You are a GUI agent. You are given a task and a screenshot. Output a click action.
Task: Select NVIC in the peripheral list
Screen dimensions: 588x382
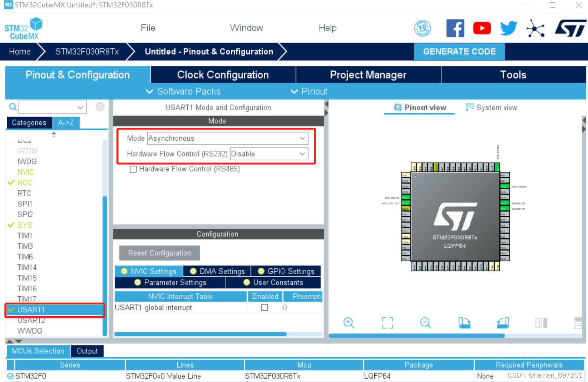tap(26, 172)
